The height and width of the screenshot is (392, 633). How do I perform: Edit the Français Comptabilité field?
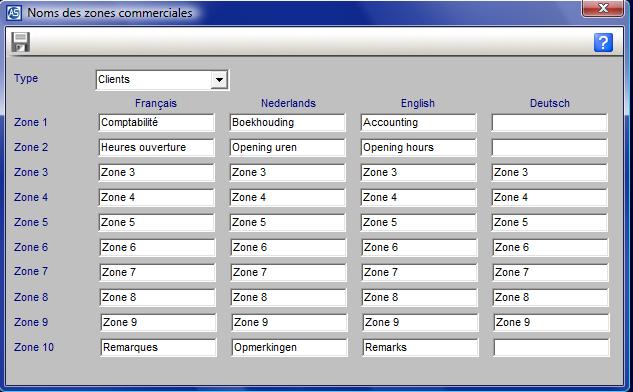tap(156, 122)
